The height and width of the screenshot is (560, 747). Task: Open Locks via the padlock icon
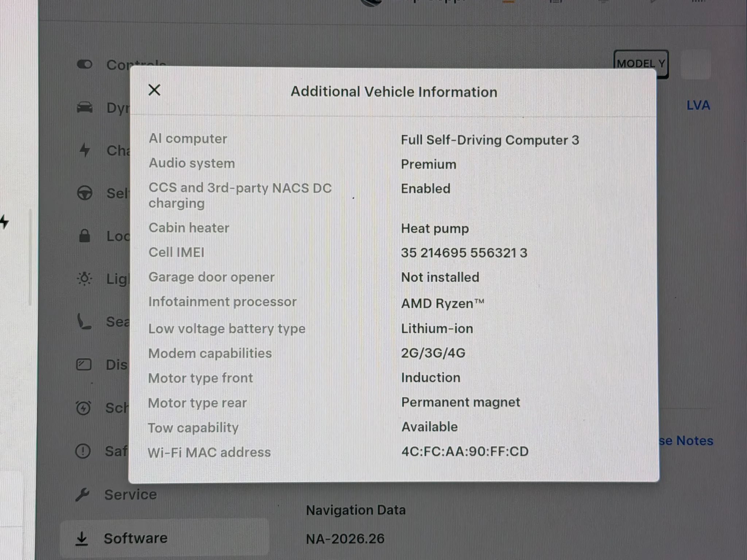(85, 236)
